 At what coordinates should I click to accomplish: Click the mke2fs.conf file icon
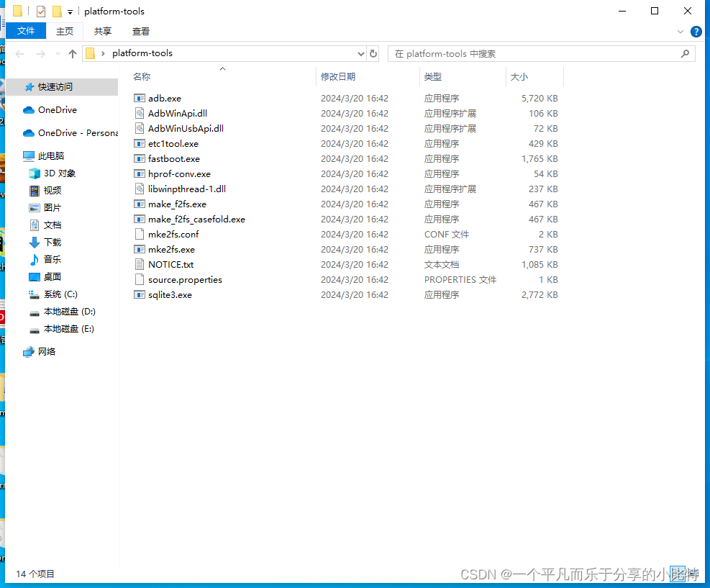coord(140,234)
